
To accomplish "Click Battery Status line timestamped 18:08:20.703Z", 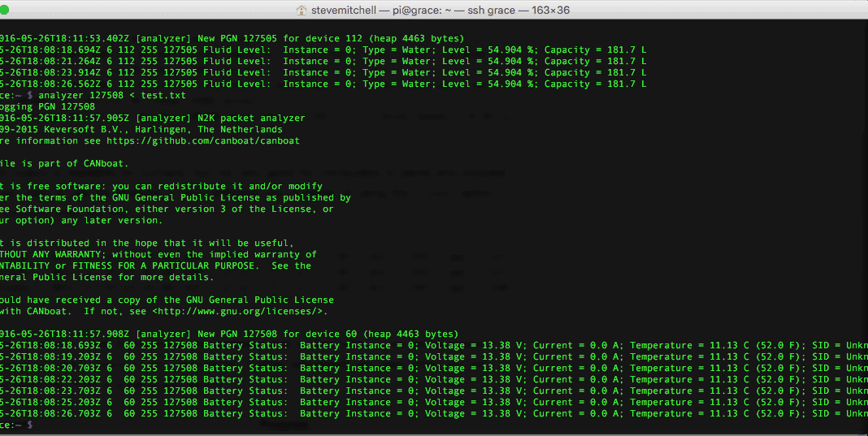I will click(x=434, y=368).
